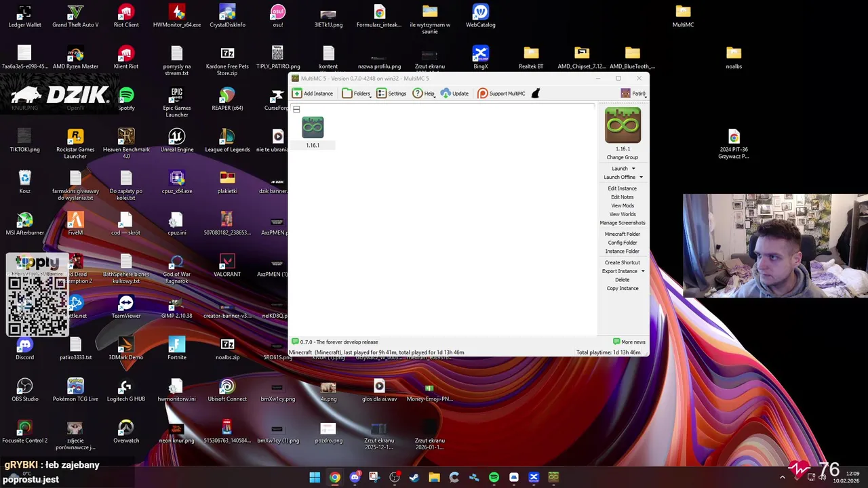Click Edit Notes
This screenshot has height=488, width=868.
click(x=623, y=197)
